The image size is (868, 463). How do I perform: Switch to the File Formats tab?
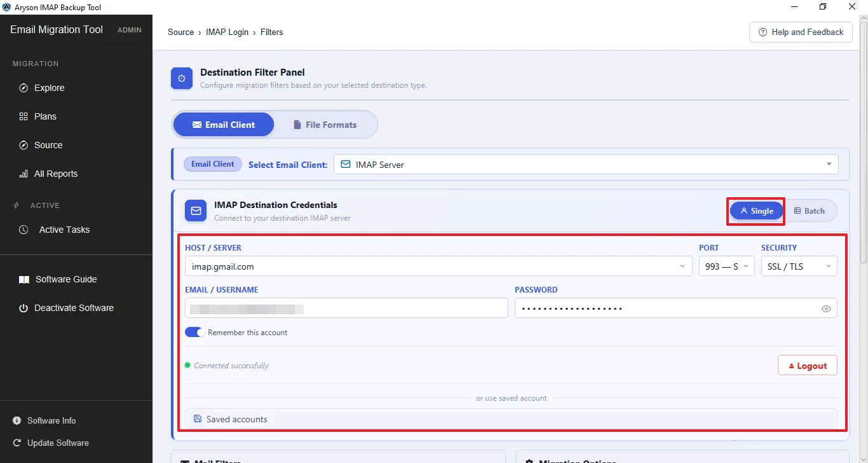point(325,125)
